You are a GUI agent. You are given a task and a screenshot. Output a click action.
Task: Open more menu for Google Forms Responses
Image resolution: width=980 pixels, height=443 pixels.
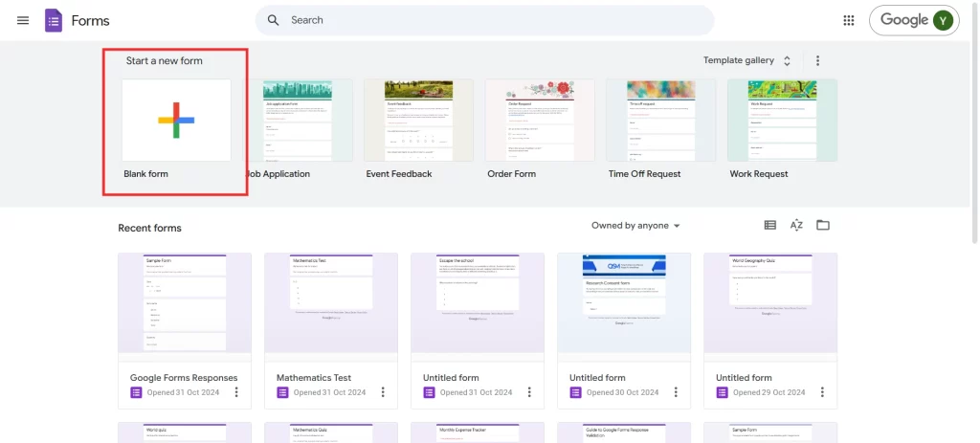pyautogui.click(x=236, y=392)
